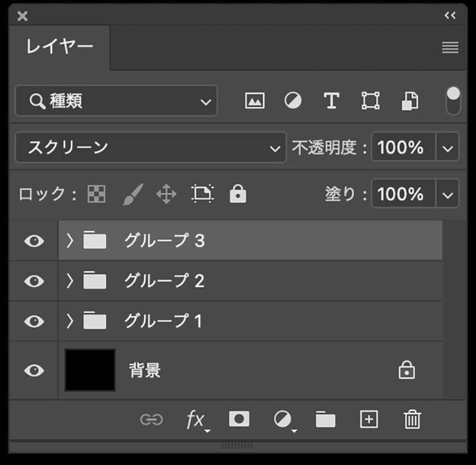Screen dimensions: 476x465
Task: Click the delete layer trash icon
Action: click(412, 420)
